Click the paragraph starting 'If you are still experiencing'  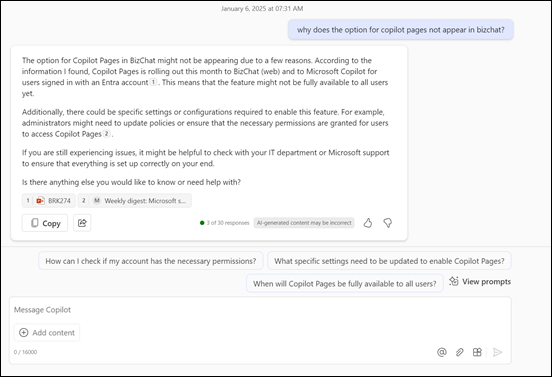[x=206, y=158]
